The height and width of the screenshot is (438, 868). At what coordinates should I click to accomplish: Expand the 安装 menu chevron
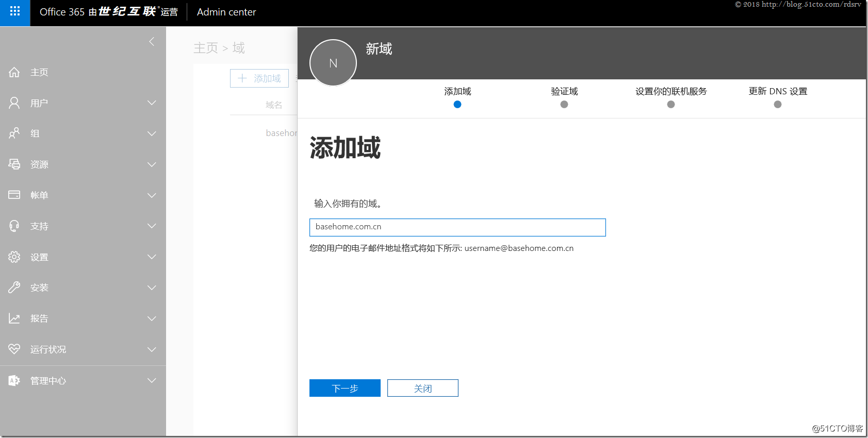tap(152, 288)
